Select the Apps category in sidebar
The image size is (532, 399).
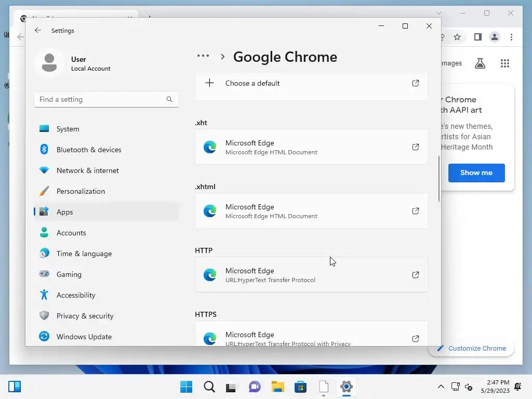click(x=106, y=212)
